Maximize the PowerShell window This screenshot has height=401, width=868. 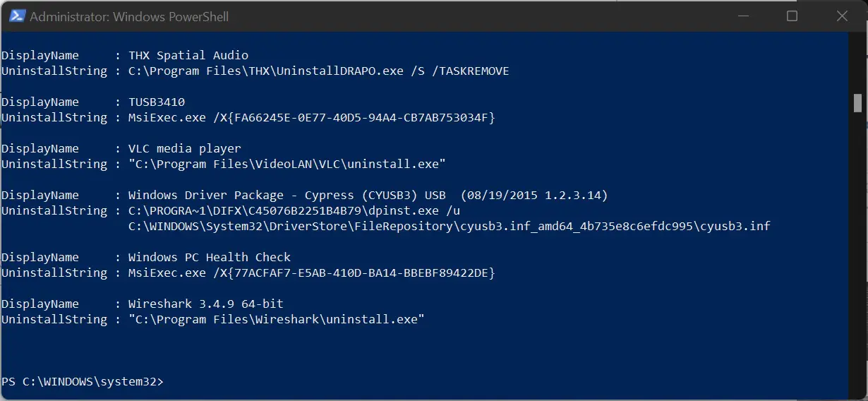792,16
